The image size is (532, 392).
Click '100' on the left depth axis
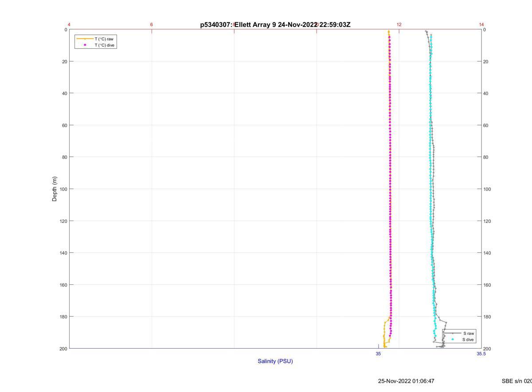click(x=63, y=189)
